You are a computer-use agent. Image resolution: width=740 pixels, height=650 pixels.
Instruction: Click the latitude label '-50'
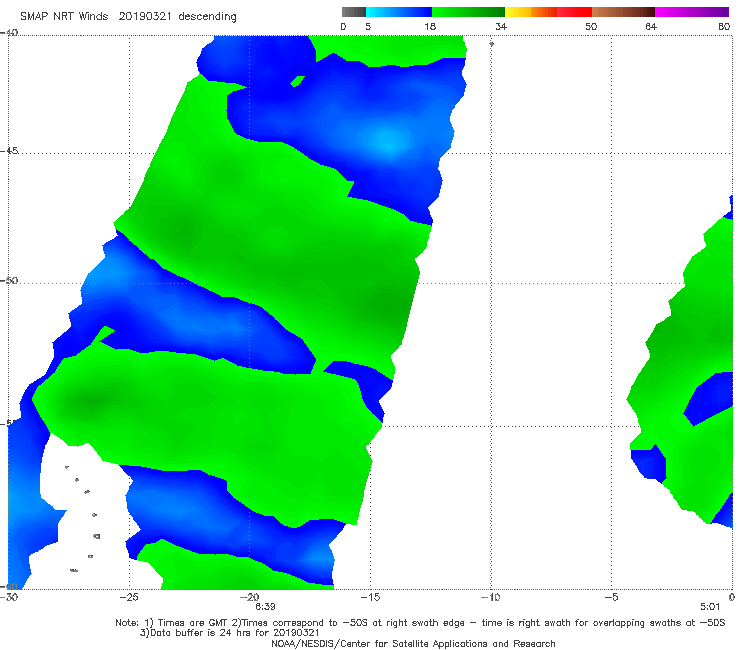pyautogui.click(x=9, y=280)
